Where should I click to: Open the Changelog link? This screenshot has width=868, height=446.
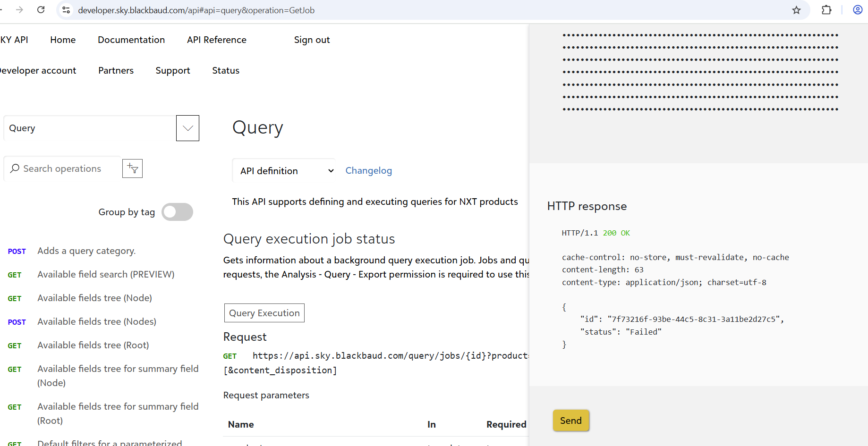point(368,171)
